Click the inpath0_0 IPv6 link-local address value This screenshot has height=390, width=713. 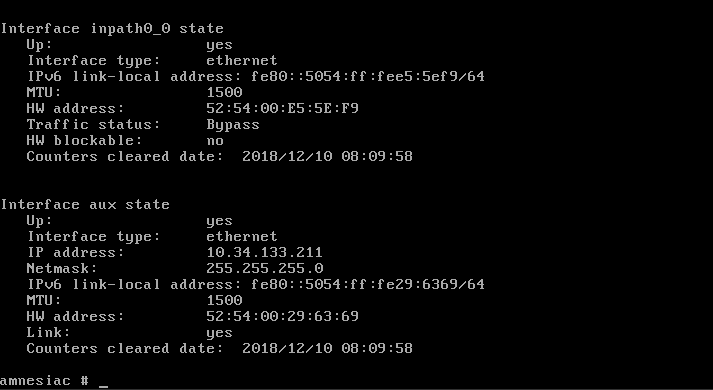[x=368, y=76]
